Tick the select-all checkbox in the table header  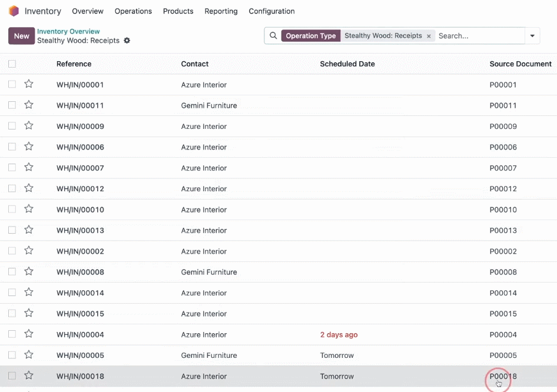(12, 64)
